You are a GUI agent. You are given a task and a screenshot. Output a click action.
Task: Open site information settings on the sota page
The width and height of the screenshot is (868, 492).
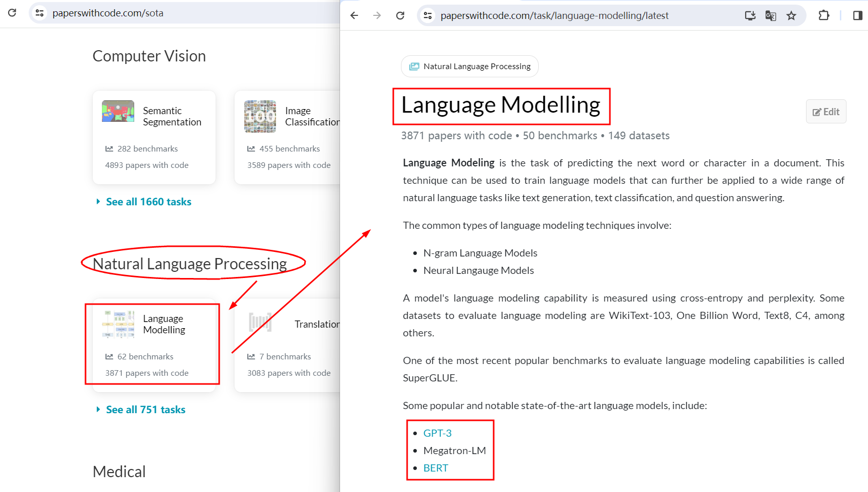click(39, 12)
